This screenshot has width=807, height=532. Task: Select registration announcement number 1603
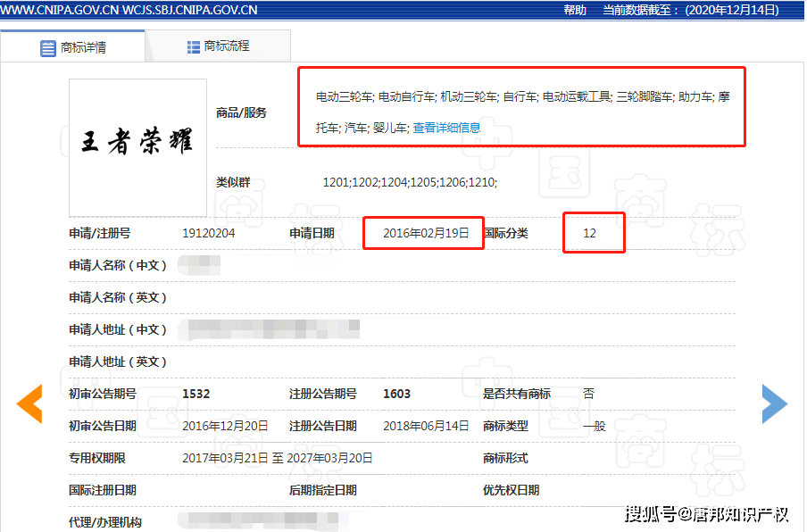[x=397, y=394]
